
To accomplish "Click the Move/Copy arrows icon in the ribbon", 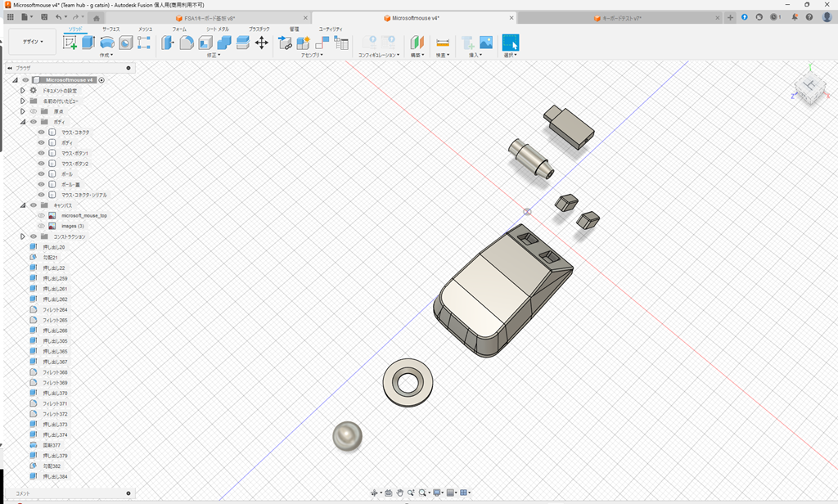I will tap(263, 42).
